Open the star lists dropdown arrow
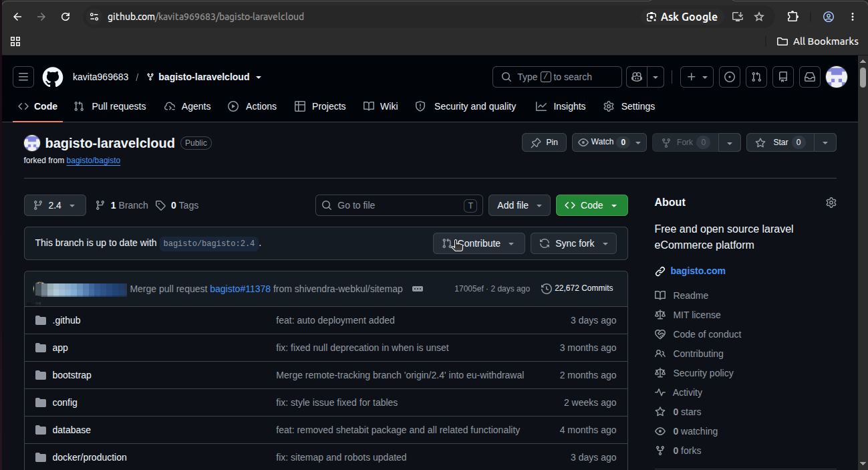868x470 pixels. [x=825, y=142]
